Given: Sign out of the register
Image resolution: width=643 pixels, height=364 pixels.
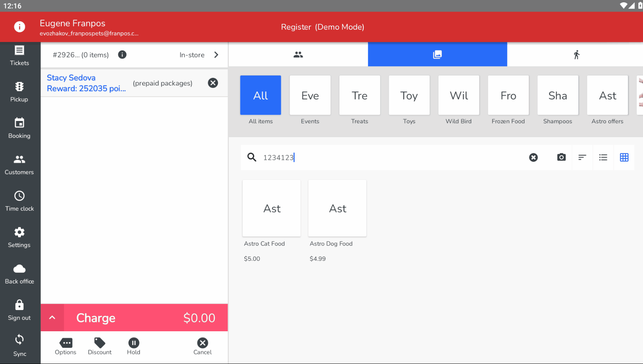Looking at the screenshot, I should (20, 310).
